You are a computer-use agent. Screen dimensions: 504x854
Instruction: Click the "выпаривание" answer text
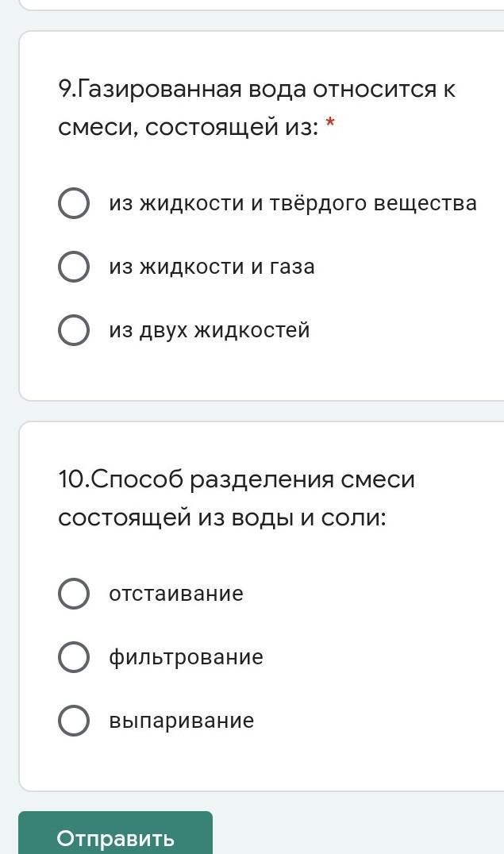tap(182, 721)
